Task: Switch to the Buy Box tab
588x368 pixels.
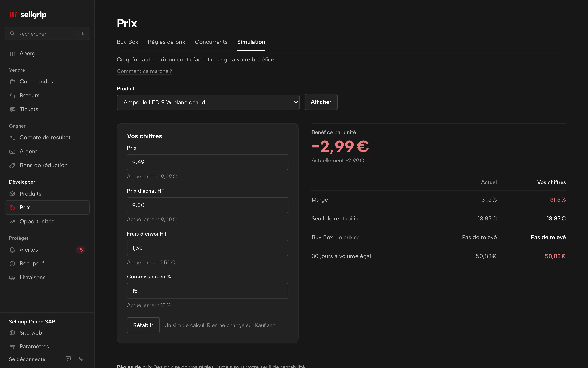Action: (127, 42)
